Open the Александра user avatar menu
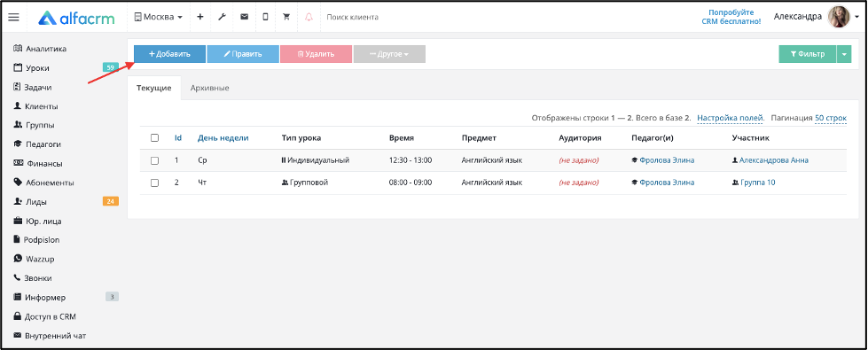Image resolution: width=868 pixels, height=350 pixels. [839, 17]
